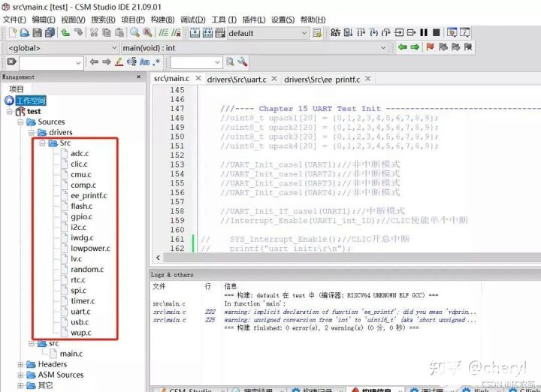The image size is (541, 392).
Task: Expand the Headers folder
Action: pyautogui.click(x=21, y=364)
